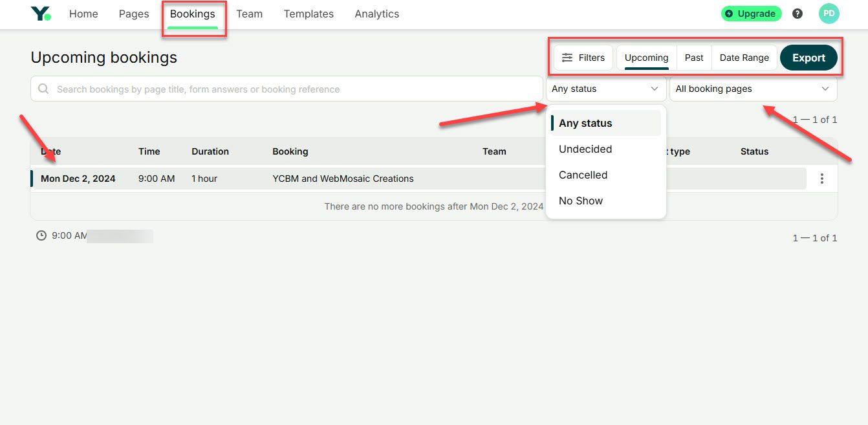Export the bookings list
Viewport: 868px width, 425px height.
click(808, 58)
